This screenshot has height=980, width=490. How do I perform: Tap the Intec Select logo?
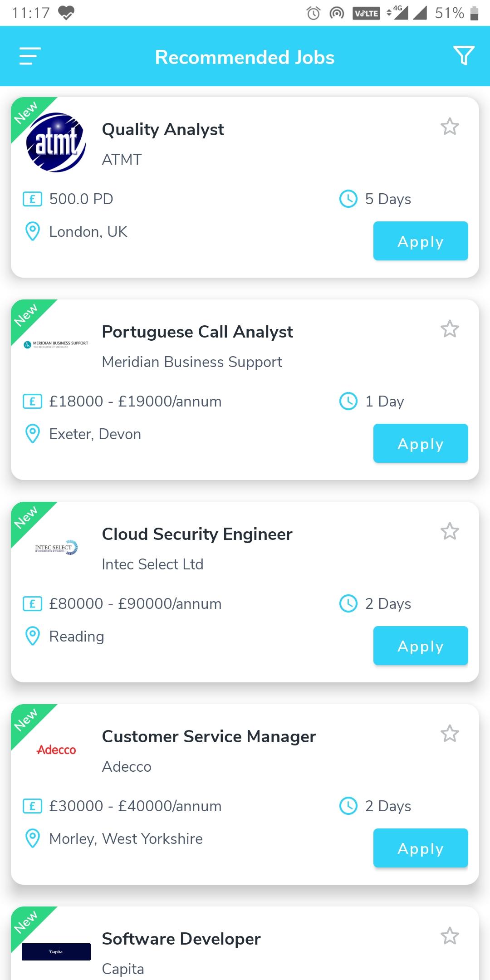point(56,548)
